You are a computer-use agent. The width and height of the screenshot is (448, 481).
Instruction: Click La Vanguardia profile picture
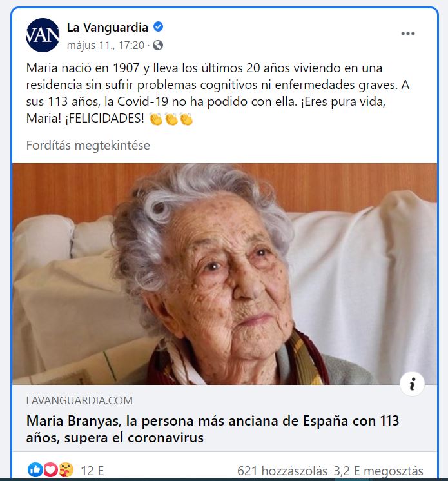(x=43, y=35)
